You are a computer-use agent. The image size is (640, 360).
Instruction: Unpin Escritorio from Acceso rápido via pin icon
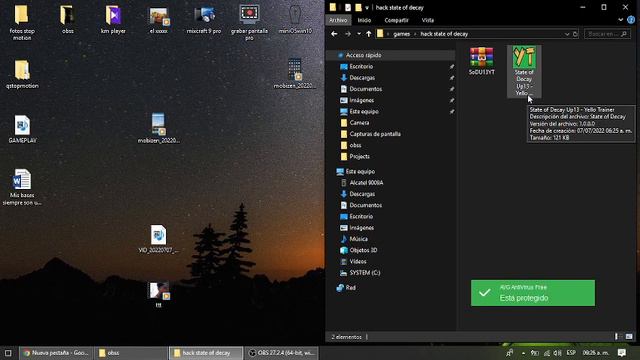452,67
